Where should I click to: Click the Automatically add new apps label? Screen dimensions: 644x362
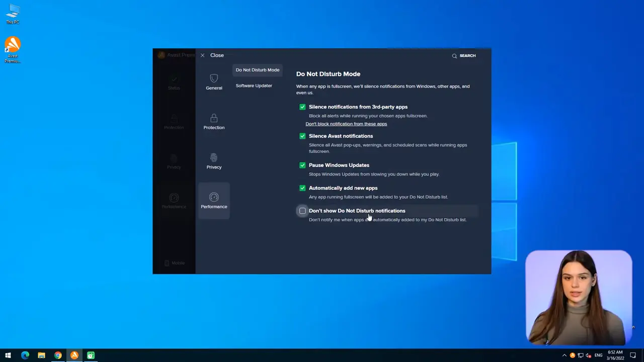click(x=343, y=188)
